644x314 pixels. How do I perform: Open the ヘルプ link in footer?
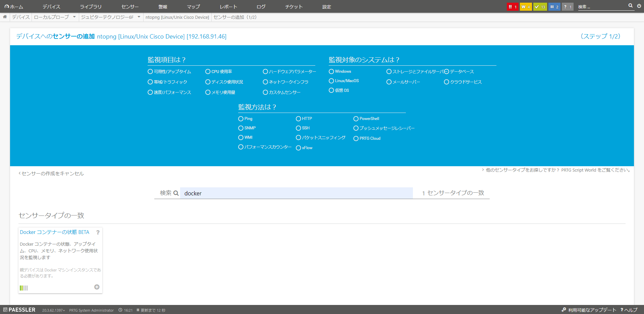click(629, 310)
